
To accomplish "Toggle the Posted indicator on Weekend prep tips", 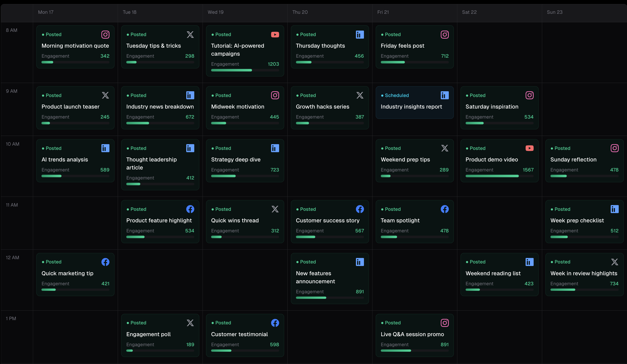I will (382, 148).
